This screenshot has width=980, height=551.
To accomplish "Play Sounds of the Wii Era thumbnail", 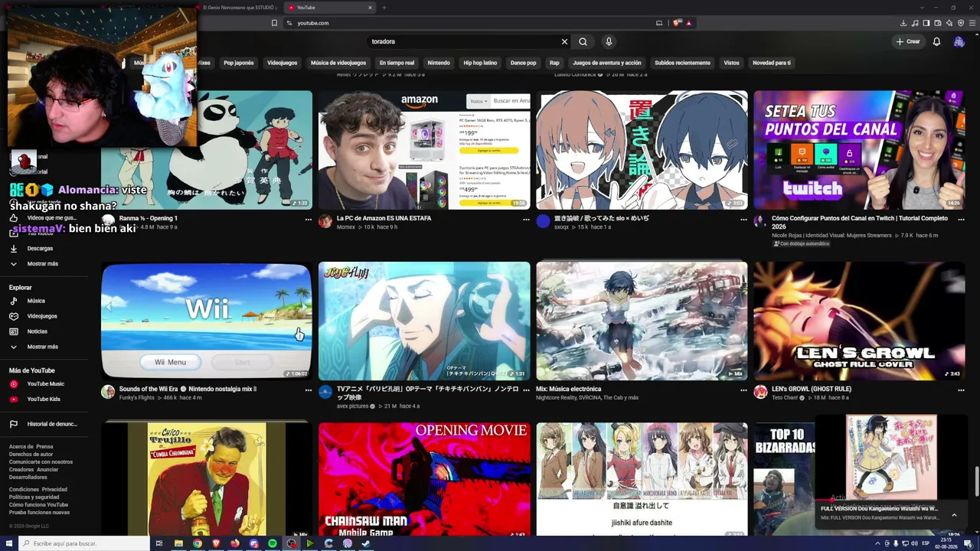I will coord(207,321).
